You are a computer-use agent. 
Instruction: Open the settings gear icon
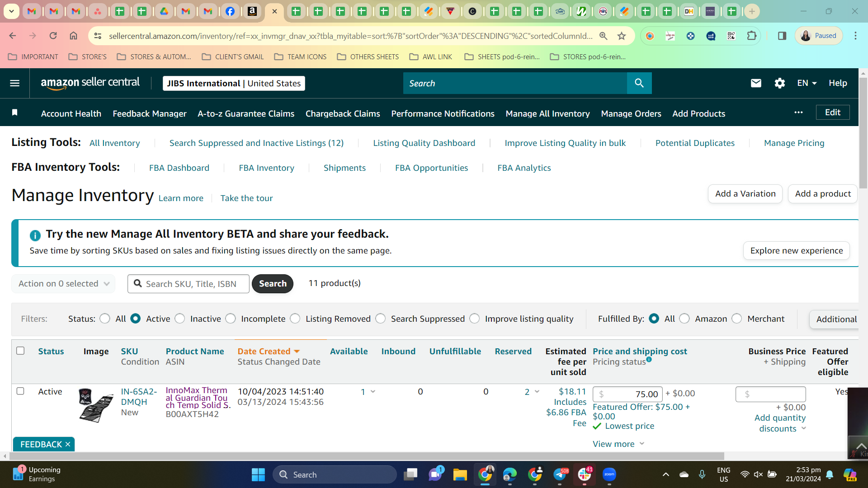[779, 83]
